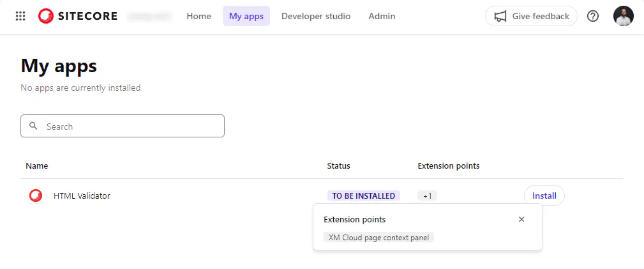Open the Developer studio tab
Viewport: 644px width, 269px height.
click(x=316, y=16)
